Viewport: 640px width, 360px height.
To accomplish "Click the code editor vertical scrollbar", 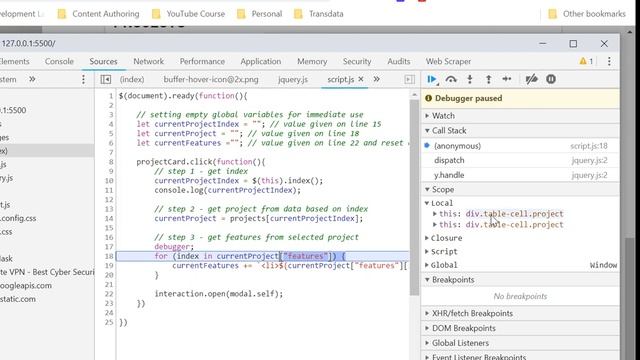I will click(414, 198).
